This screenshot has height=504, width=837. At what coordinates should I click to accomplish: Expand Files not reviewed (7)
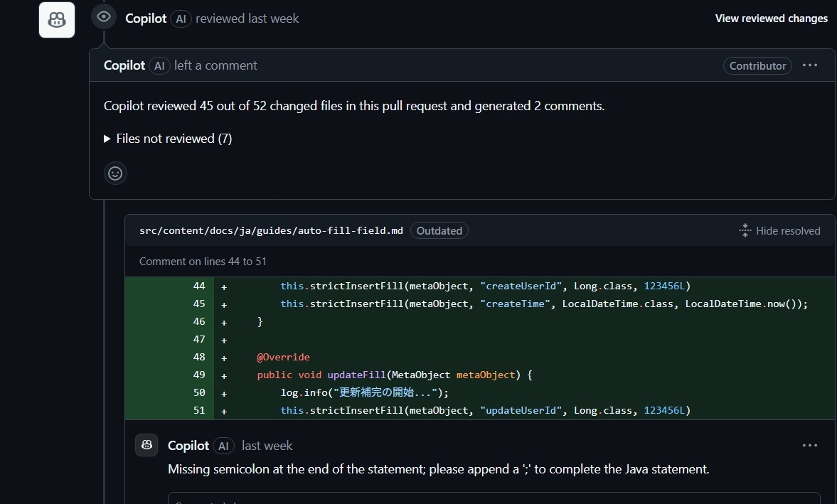[168, 139]
